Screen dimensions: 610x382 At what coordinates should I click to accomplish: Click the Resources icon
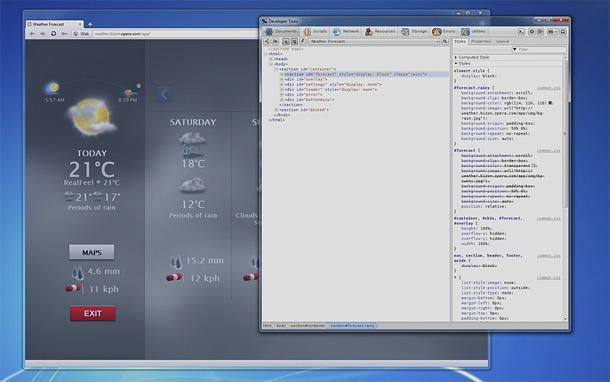(369, 32)
